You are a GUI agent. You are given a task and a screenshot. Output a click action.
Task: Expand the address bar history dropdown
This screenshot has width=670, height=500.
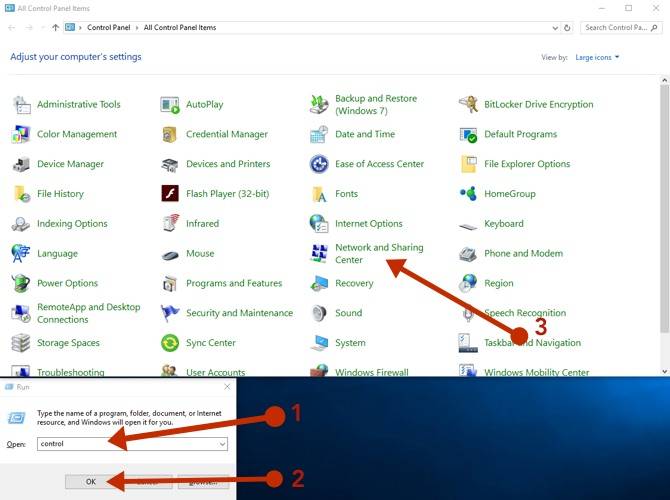555,28
